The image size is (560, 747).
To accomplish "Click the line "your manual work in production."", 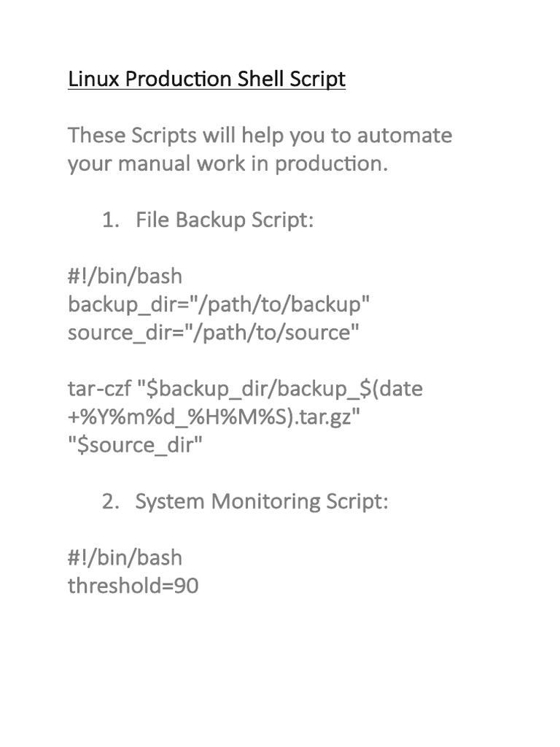I will (228, 163).
